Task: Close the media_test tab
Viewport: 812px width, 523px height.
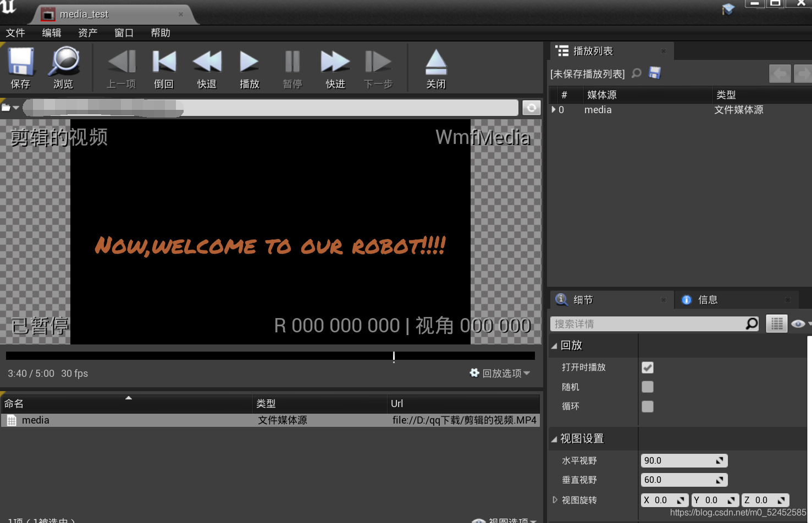Action: pos(181,14)
